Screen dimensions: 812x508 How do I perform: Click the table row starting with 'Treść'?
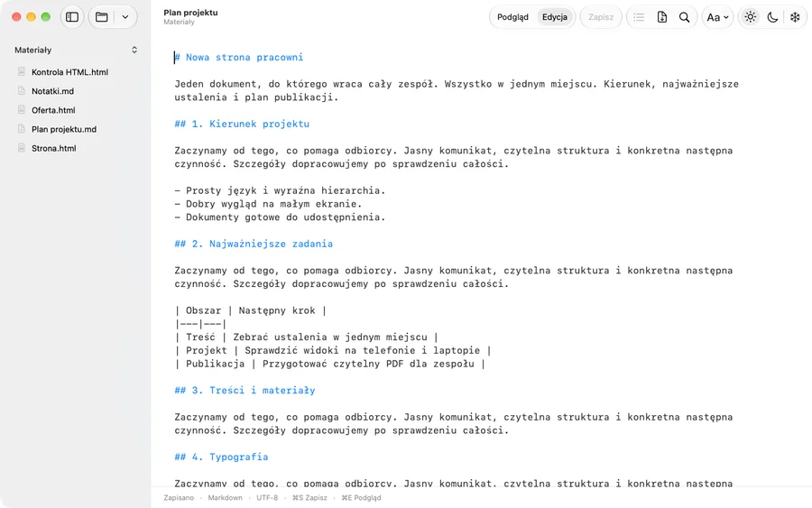[x=307, y=337]
